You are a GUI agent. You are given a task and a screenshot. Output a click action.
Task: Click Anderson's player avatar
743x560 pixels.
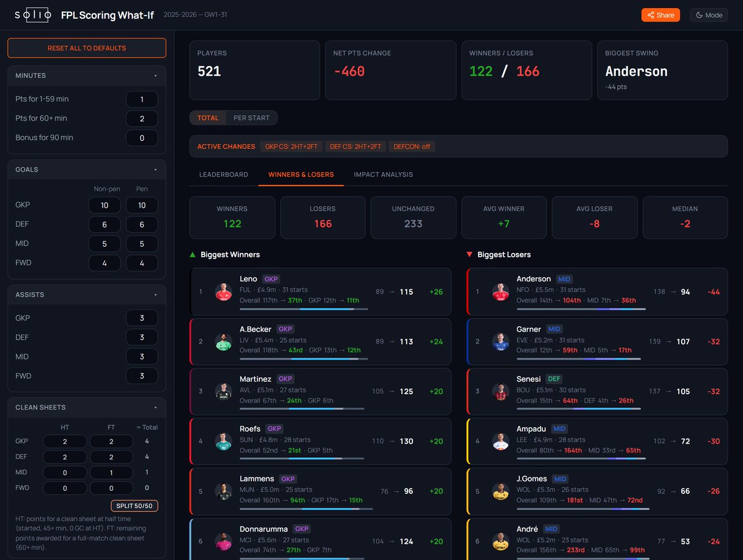[500, 292]
